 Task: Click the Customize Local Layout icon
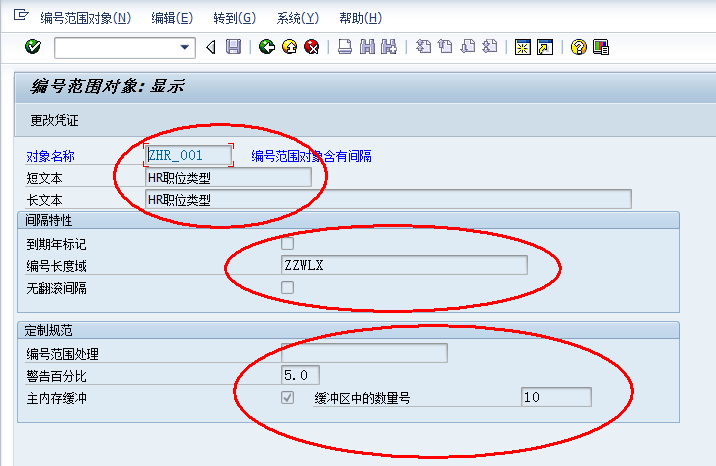(x=601, y=47)
